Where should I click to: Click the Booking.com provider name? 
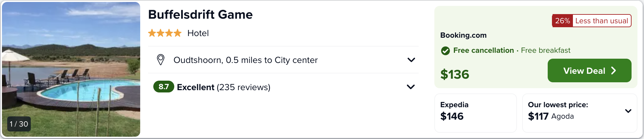pos(463,35)
